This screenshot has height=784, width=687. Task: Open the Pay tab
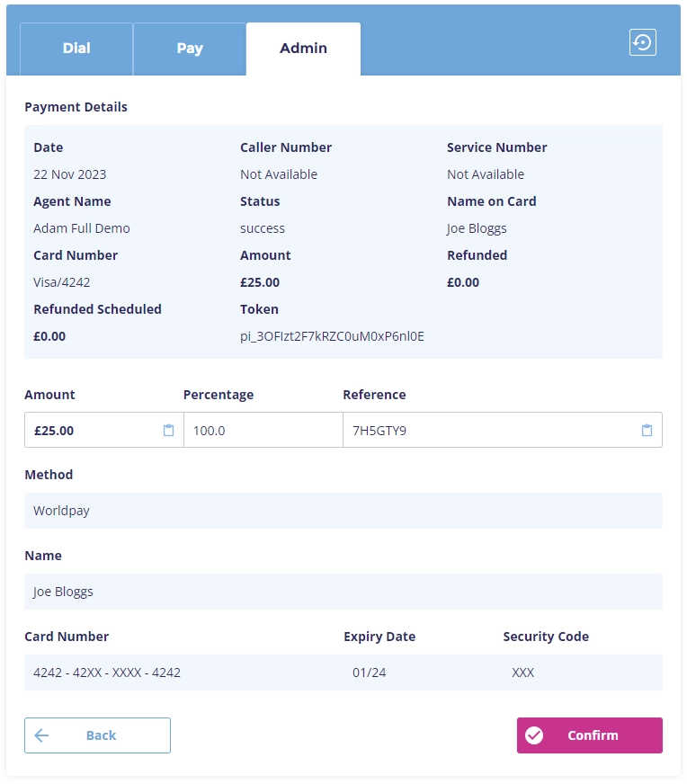190,49
